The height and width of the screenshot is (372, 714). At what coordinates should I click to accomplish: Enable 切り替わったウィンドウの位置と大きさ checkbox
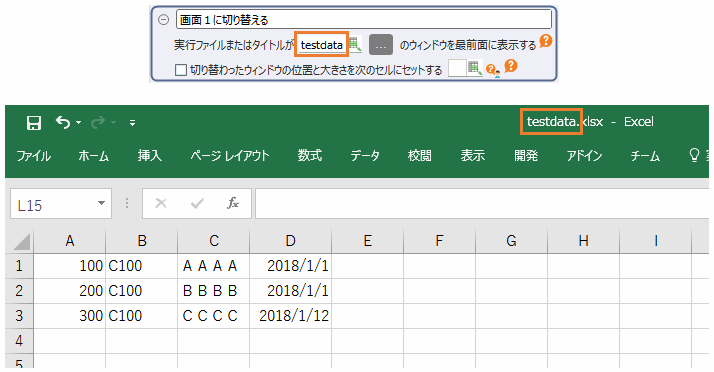pyautogui.click(x=181, y=70)
